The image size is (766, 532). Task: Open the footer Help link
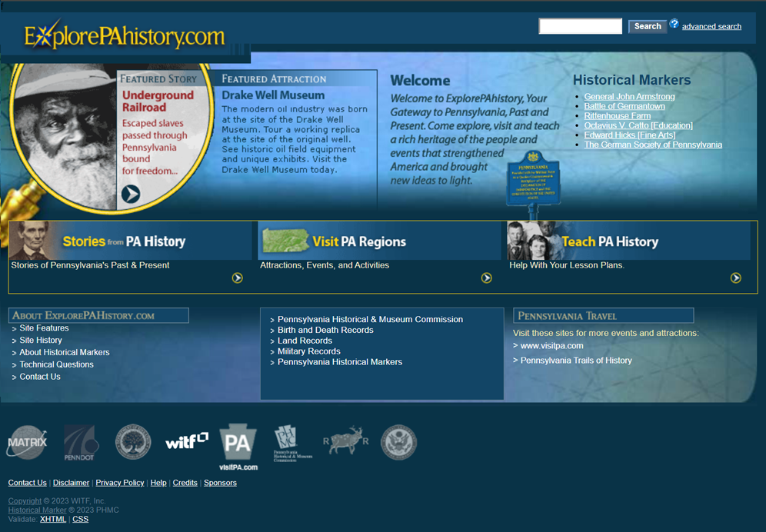(x=158, y=483)
